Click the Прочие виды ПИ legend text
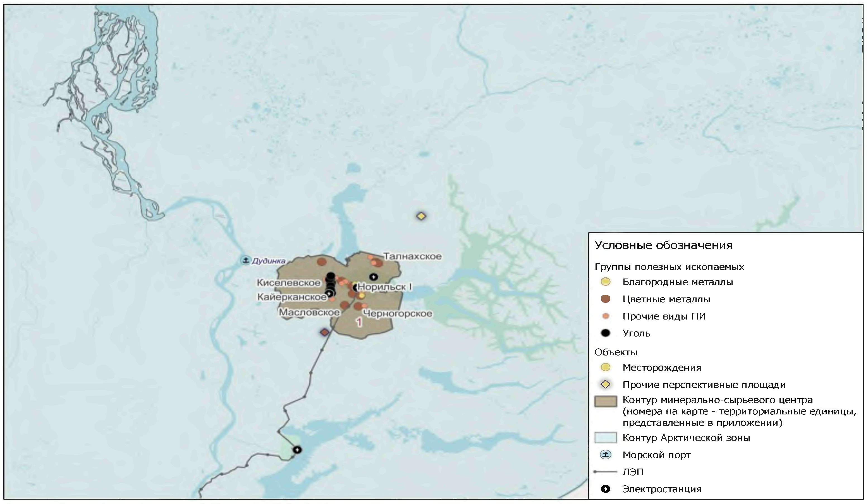The width and height of the screenshot is (868, 504). (664, 316)
